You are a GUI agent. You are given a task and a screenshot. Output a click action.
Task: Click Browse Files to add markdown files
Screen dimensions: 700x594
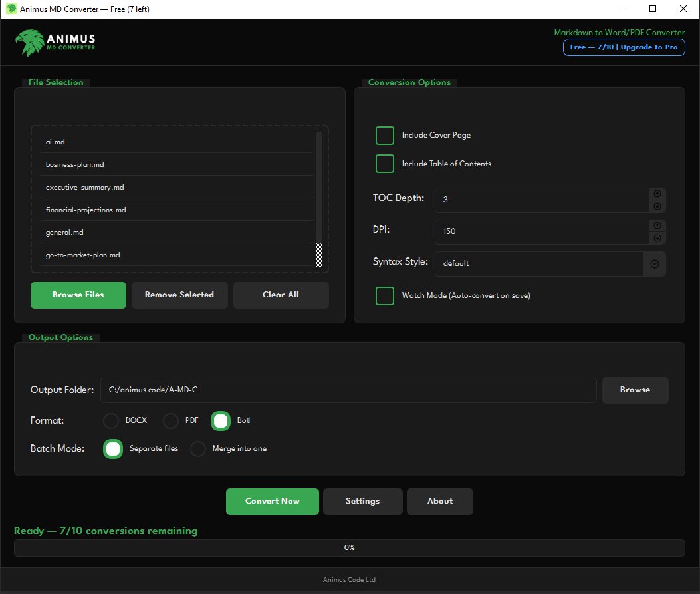coord(78,295)
